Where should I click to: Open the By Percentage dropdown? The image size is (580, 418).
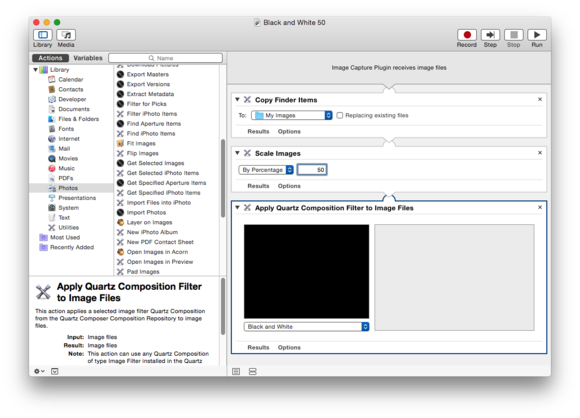point(266,170)
